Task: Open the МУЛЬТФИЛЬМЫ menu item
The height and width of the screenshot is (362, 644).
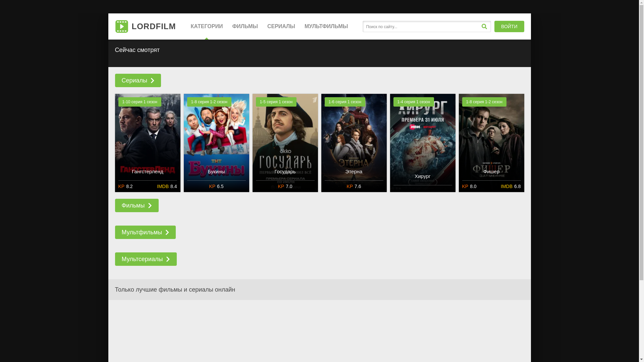Action: coord(326,26)
